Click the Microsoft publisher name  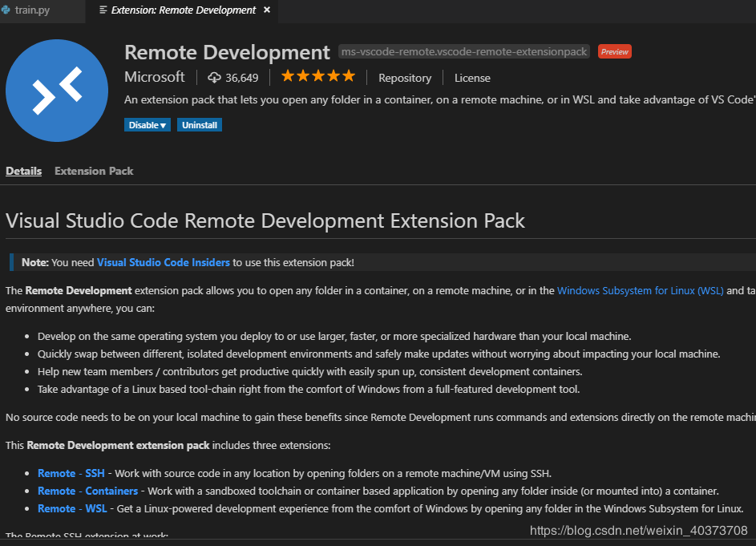tap(155, 77)
